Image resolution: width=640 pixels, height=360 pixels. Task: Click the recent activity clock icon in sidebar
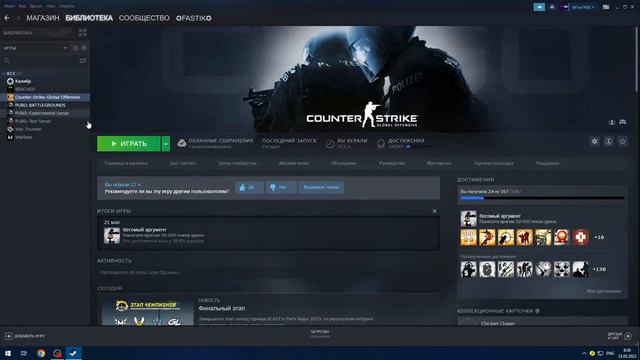pyautogui.click(x=76, y=48)
